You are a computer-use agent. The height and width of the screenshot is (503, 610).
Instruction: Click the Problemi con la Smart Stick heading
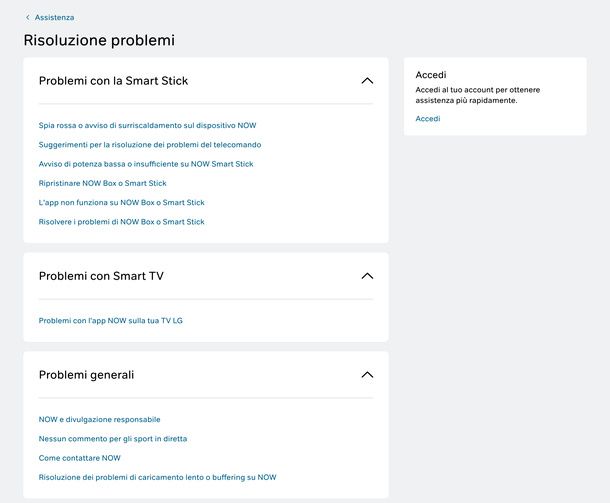[x=114, y=81]
